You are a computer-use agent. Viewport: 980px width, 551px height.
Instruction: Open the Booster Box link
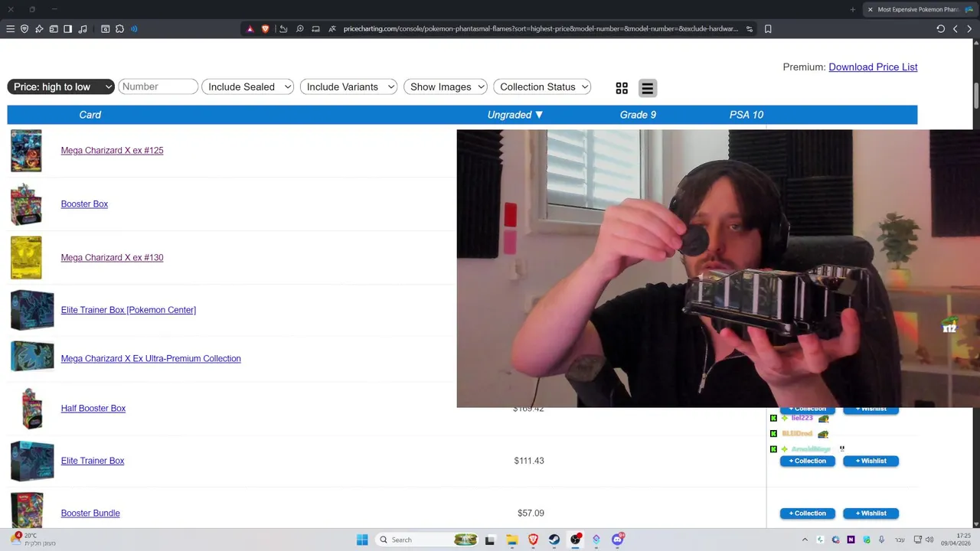click(84, 204)
